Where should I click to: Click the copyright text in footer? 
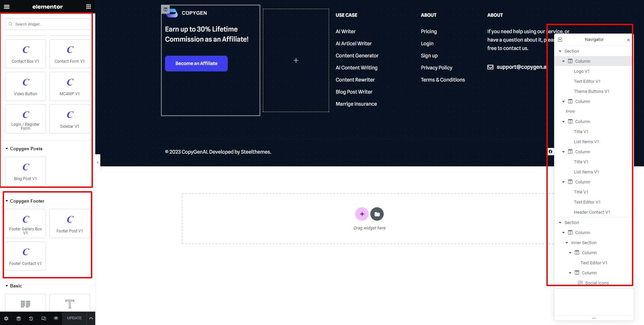click(218, 152)
